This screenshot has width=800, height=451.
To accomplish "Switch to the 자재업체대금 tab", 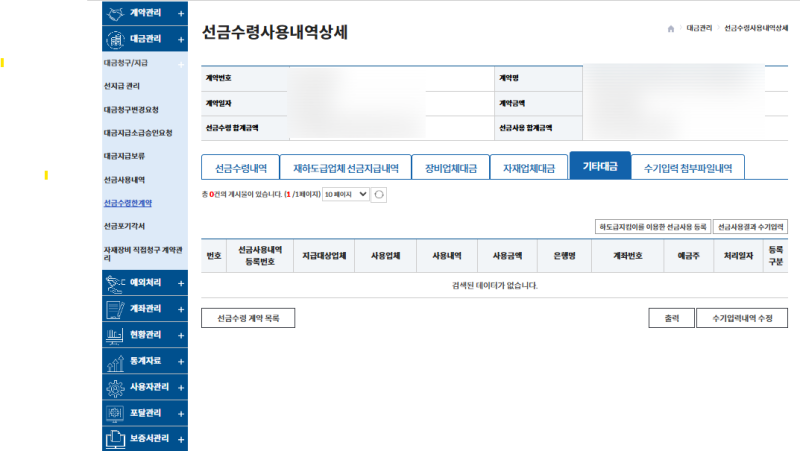I will [529, 167].
